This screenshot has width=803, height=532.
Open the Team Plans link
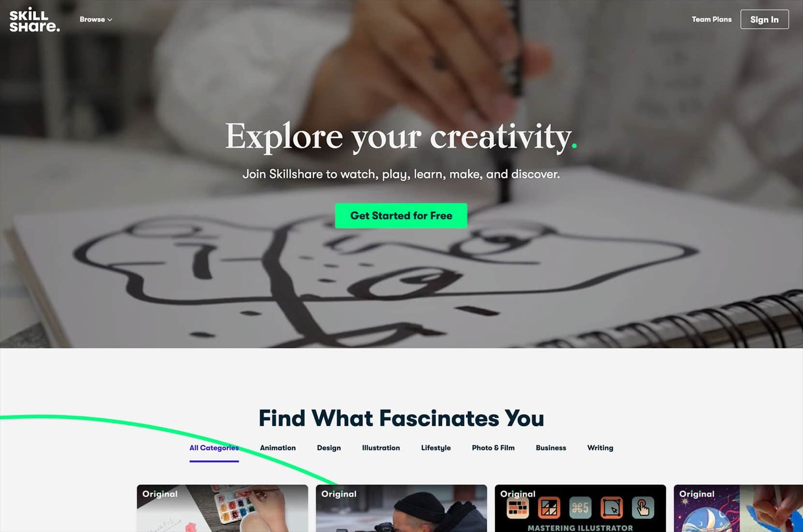(x=711, y=19)
